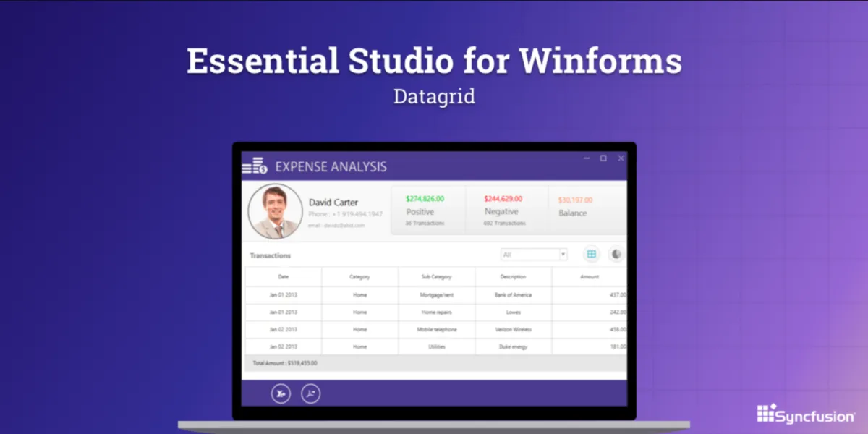Select the Utilities sub category cell
Screen dimensions: 868x434
(x=437, y=347)
